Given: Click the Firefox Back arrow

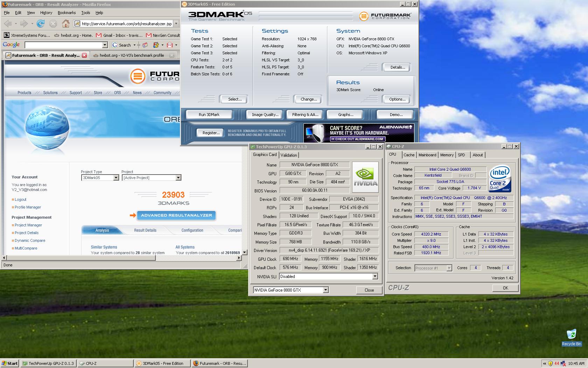Looking at the screenshot, I should click(x=8, y=24).
